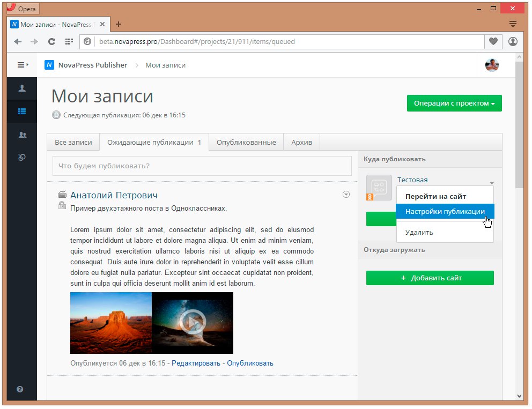Click the lock icon below the keyboard icon
The height and width of the screenshot is (409, 532).
click(x=62, y=205)
